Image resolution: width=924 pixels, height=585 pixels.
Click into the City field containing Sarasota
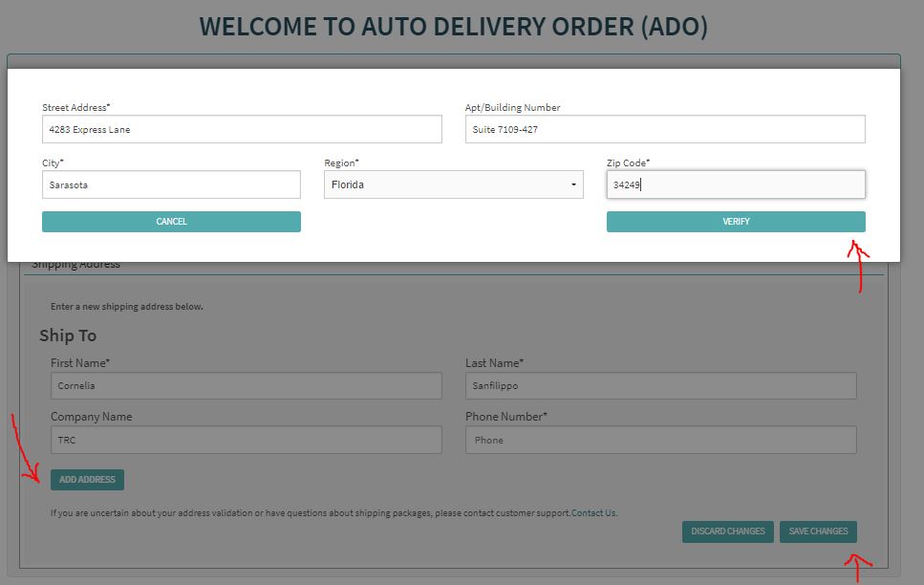point(171,184)
